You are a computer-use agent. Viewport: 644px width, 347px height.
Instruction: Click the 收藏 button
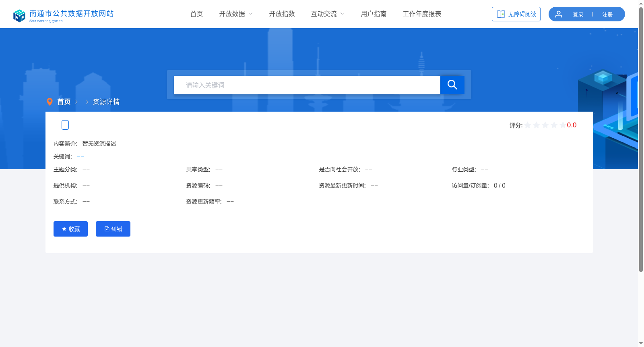[x=70, y=229]
